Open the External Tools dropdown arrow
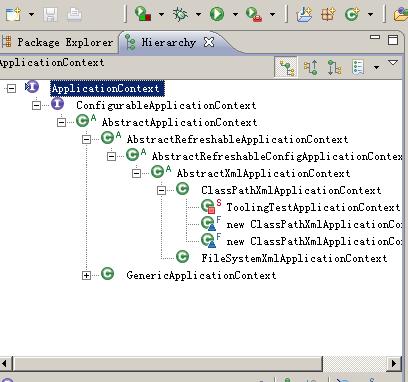Image resolution: width=408 pixels, height=382 pixels. [272, 14]
